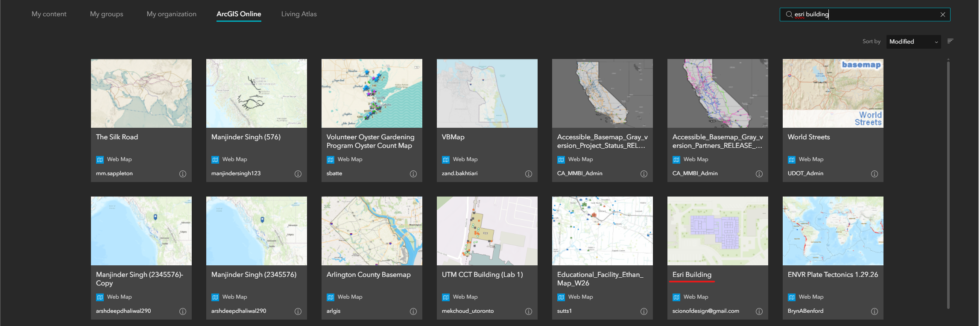Select Arlington County Basemap thumbnail
The width and height of the screenshot is (980, 326).
coord(372,231)
